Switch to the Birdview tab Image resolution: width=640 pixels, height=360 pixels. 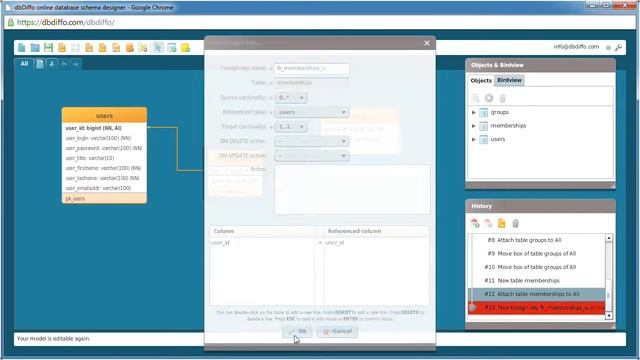point(509,80)
